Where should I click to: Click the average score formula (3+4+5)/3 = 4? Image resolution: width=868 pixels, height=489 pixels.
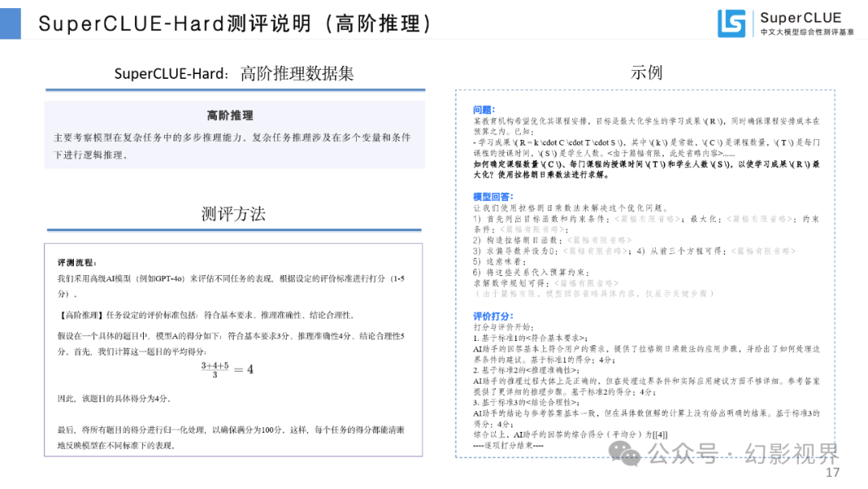pyautogui.click(x=227, y=369)
